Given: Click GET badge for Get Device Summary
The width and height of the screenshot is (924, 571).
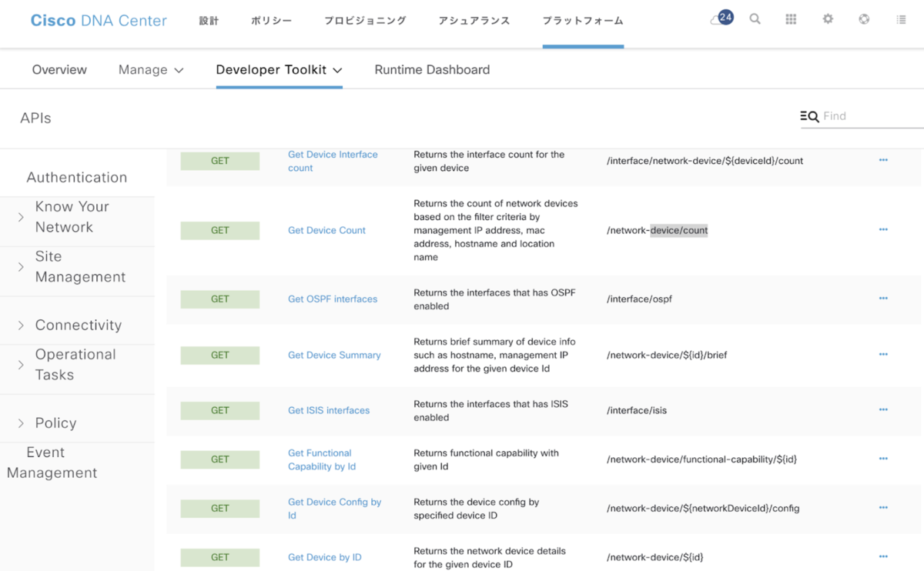Looking at the screenshot, I should pyautogui.click(x=220, y=355).
